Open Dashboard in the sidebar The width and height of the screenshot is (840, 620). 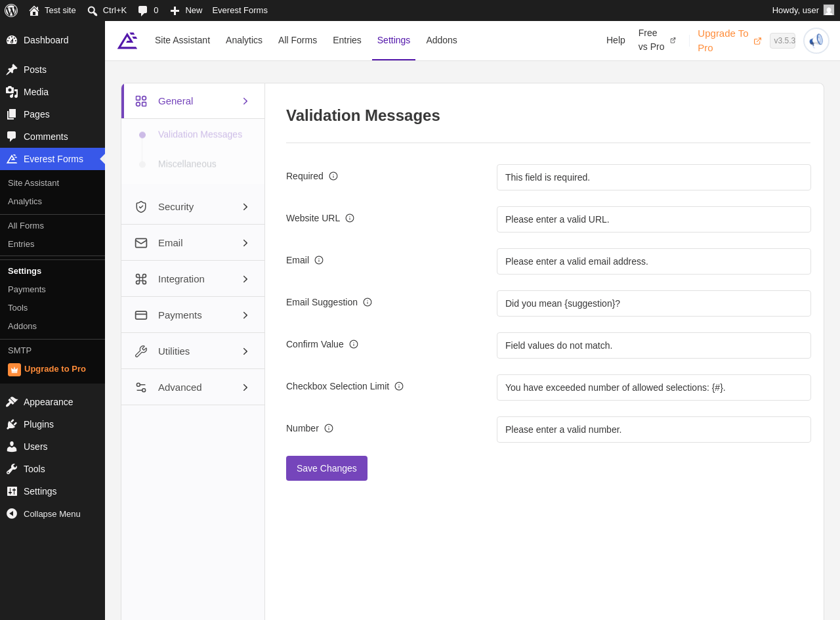52,40
